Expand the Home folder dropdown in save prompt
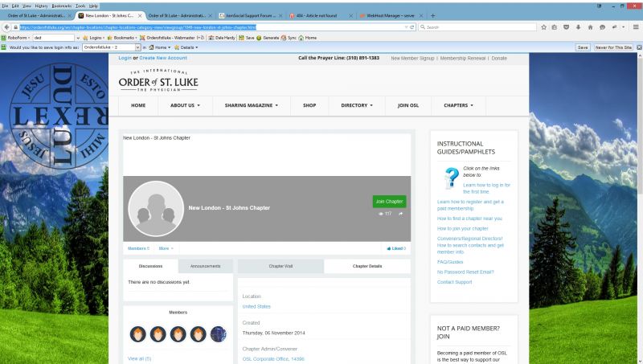The width and height of the screenshot is (643, 364). (159, 47)
